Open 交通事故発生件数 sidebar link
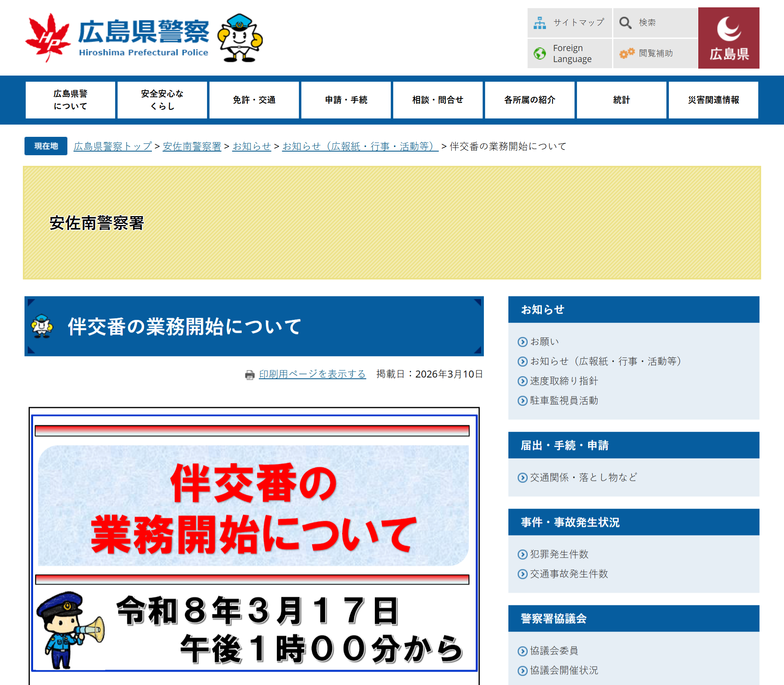The image size is (784, 685). (568, 574)
